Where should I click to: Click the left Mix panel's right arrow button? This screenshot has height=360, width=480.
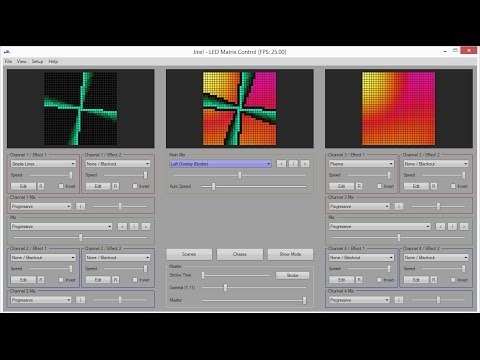(x=146, y=227)
